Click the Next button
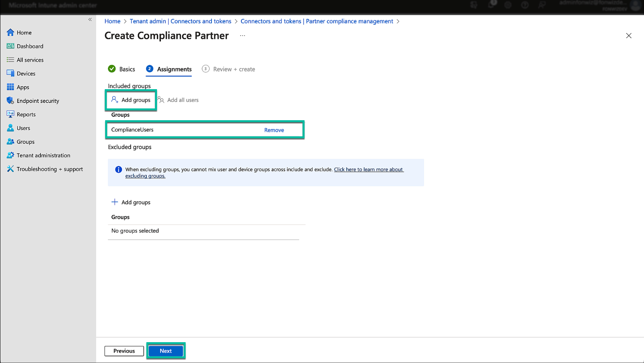The image size is (644, 363). (x=166, y=351)
